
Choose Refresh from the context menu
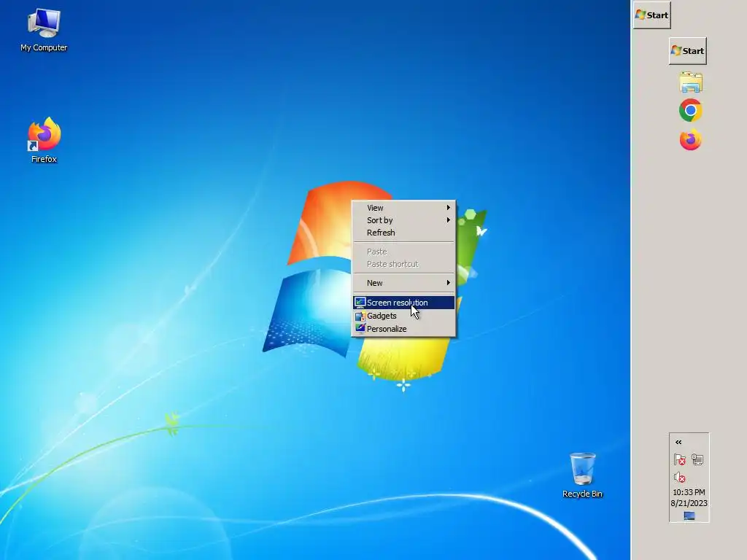(x=403, y=233)
